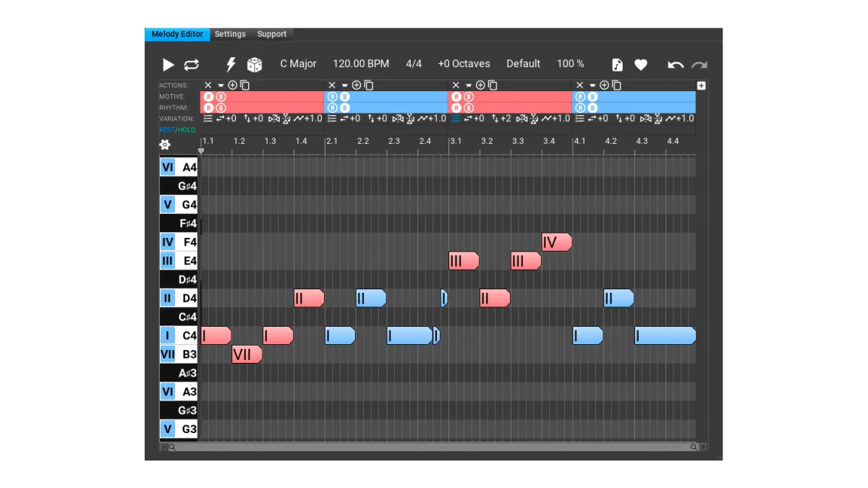Change the 120.00 BPM tempo setting

pyautogui.click(x=361, y=64)
